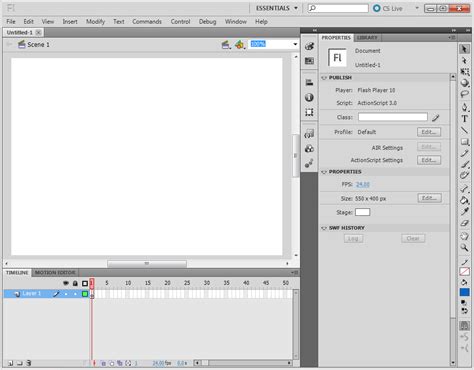474x370 pixels.
Task: Click the New Layer icon
Action: click(x=10, y=363)
